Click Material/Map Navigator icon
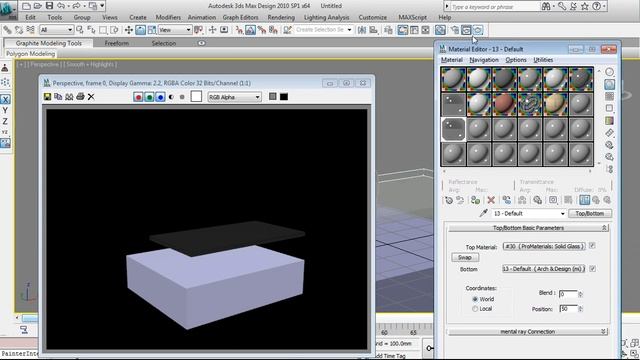Viewport: 640px width, 360px height. (609, 169)
